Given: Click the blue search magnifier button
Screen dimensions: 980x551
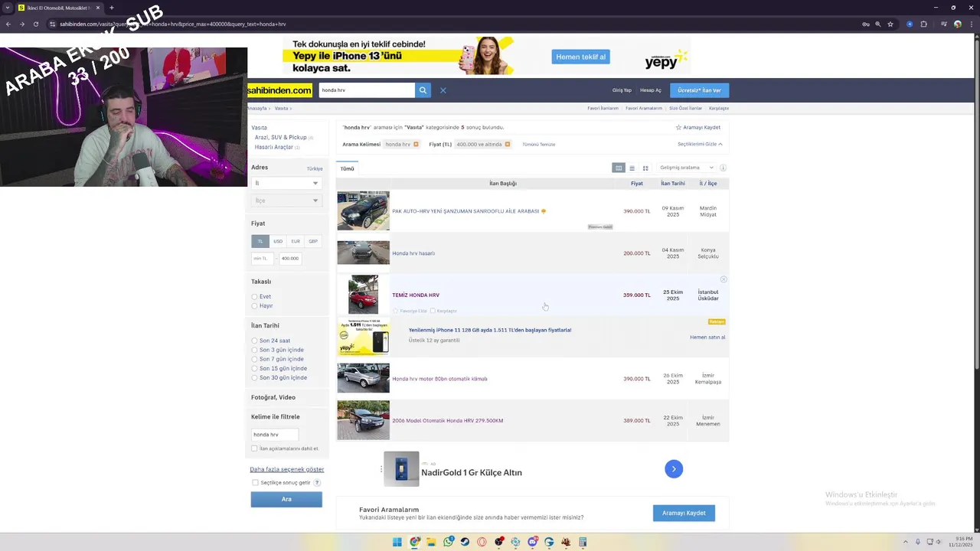Looking at the screenshot, I should (x=423, y=90).
